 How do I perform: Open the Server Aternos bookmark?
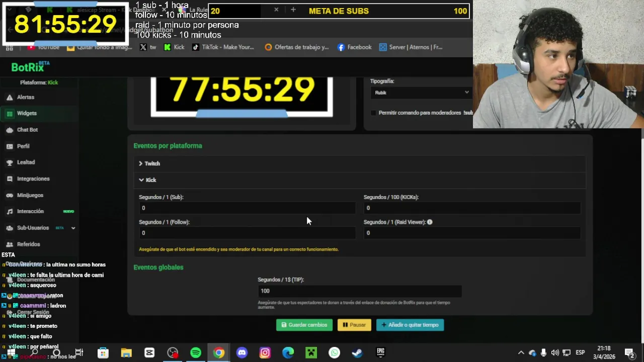click(x=411, y=47)
